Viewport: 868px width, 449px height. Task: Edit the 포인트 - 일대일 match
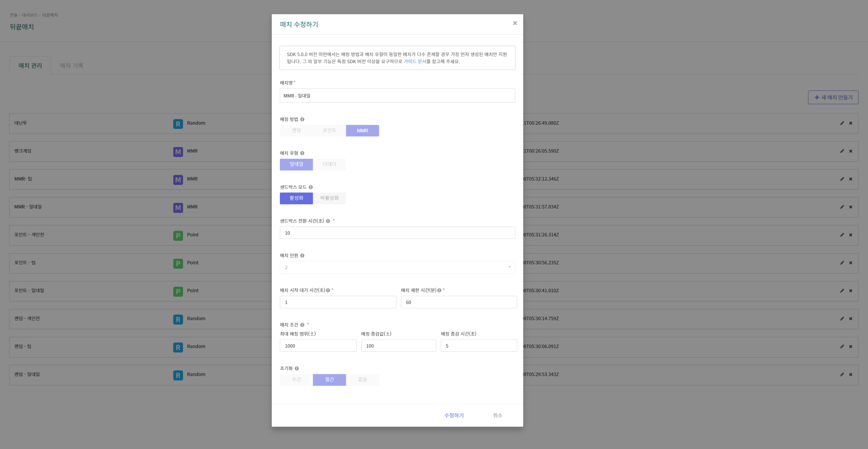pyautogui.click(x=842, y=291)
